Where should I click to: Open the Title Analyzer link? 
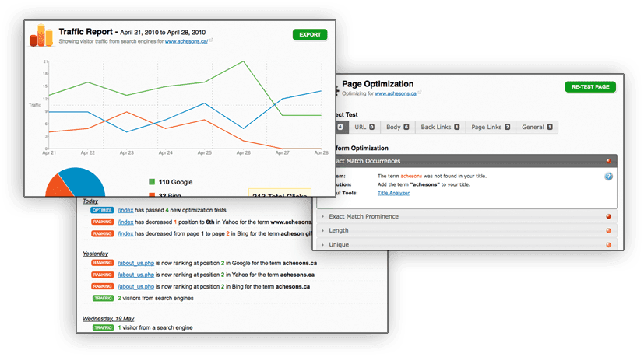[393, 193]
